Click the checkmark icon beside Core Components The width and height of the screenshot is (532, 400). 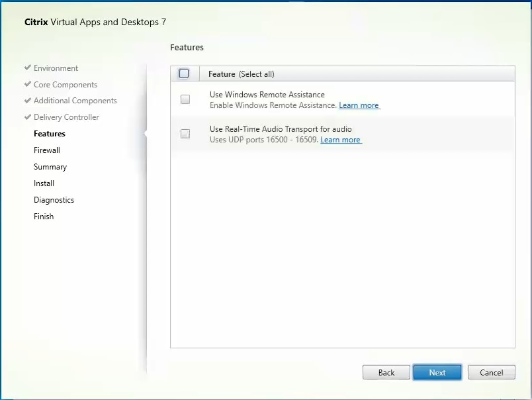click(x=26, y=84)
